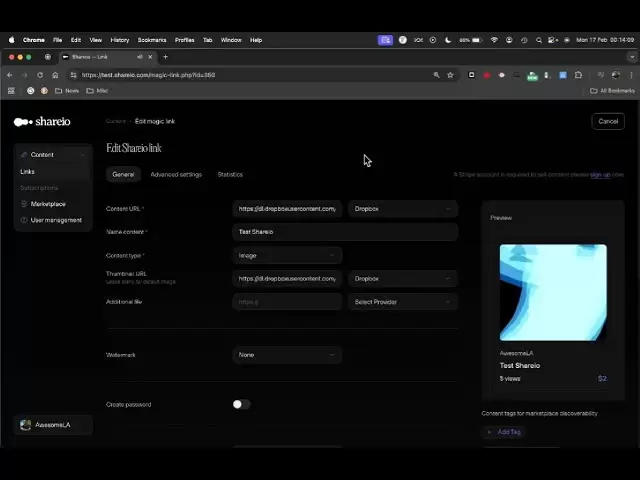This screenshot has width=640, height=480.
Task: Open Marketplace in the sidebar
Action: click(48, 204)
